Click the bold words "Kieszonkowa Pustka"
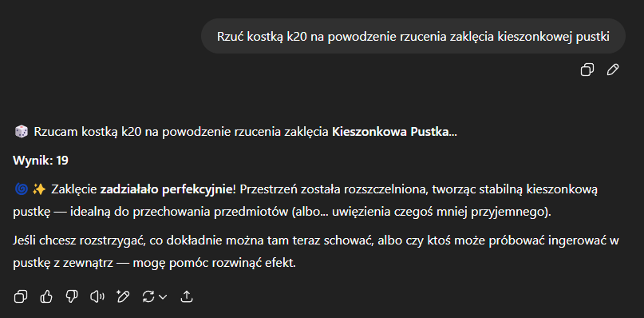 click(390, 132)
